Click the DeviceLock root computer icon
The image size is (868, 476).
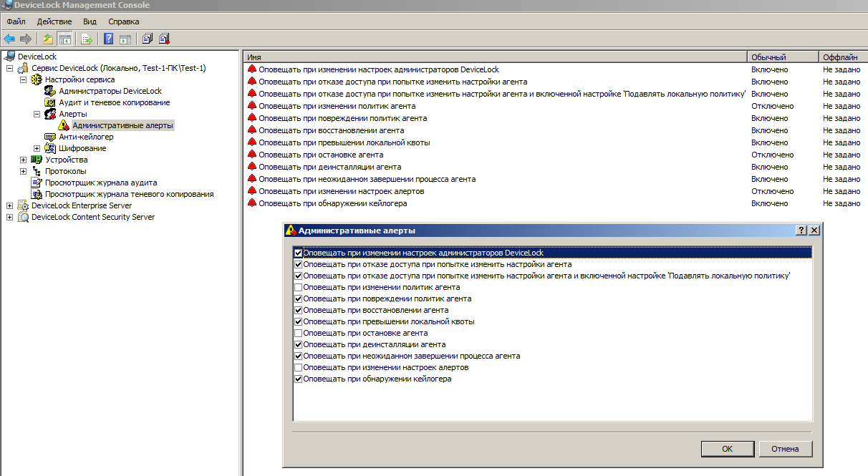[x=9, y=57]
